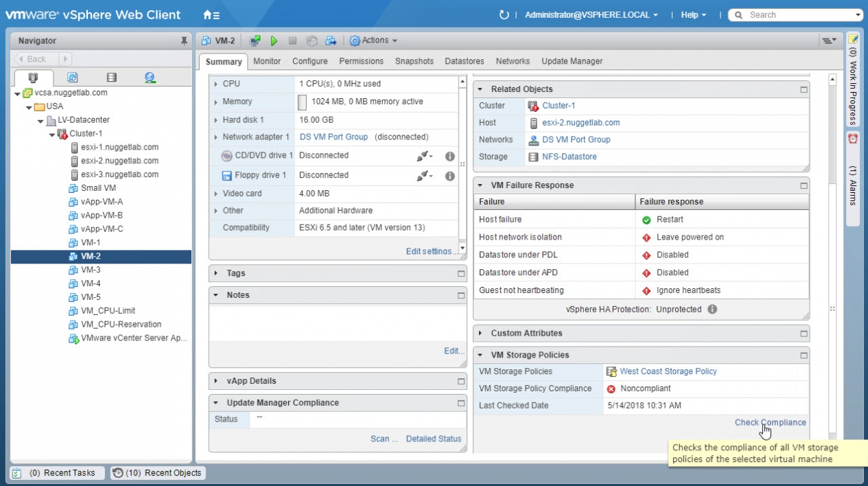Open the Storage view tab in Navigator
The height and width of the screenshot is (486, 868).
coord(111,78)
